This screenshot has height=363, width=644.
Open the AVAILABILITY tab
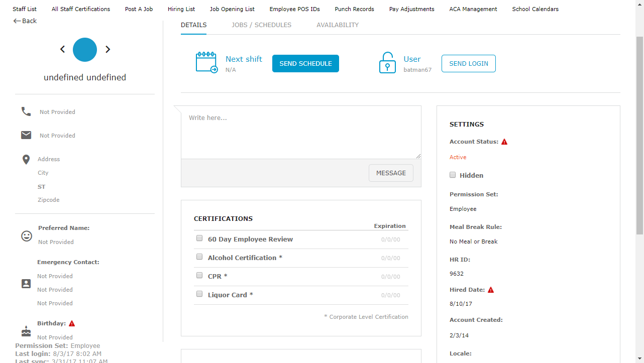pos(338,25)
